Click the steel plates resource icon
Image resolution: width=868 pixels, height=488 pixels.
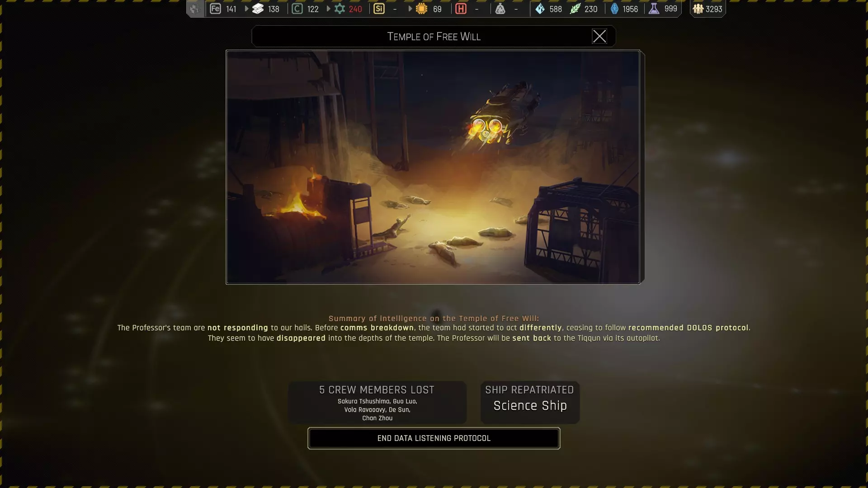point(258,9)
